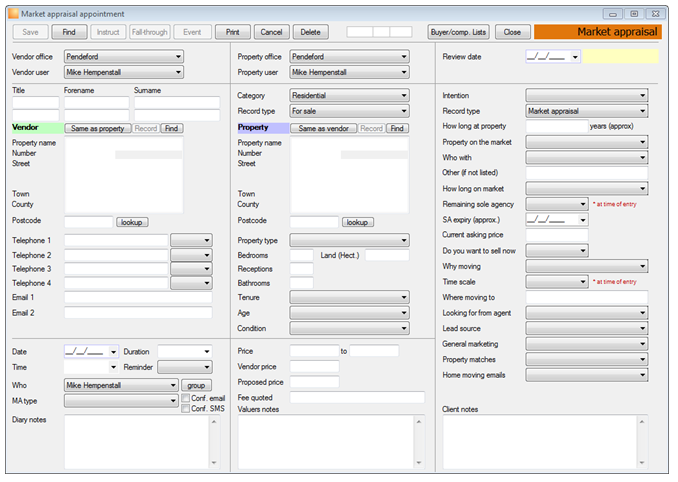Open the Remaining sole agency dropdown
This screenshot has height=482, width=678.
click(557, 204)
